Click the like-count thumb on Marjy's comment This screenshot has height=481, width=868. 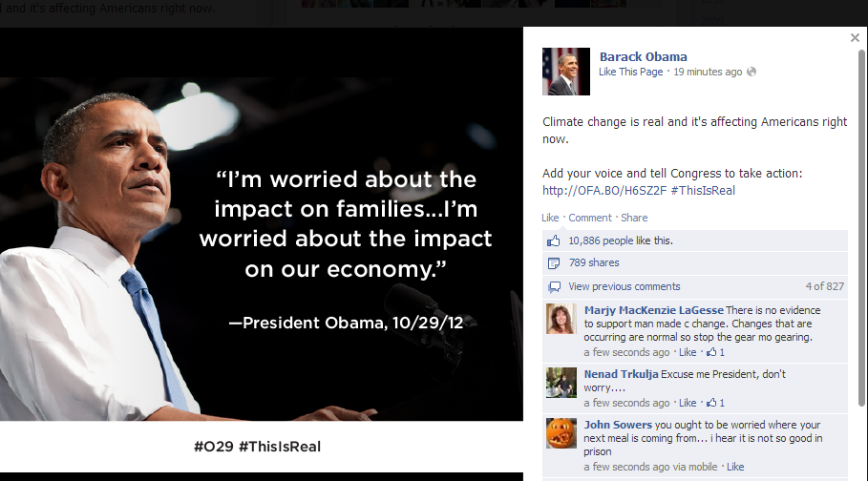point(712,352)
